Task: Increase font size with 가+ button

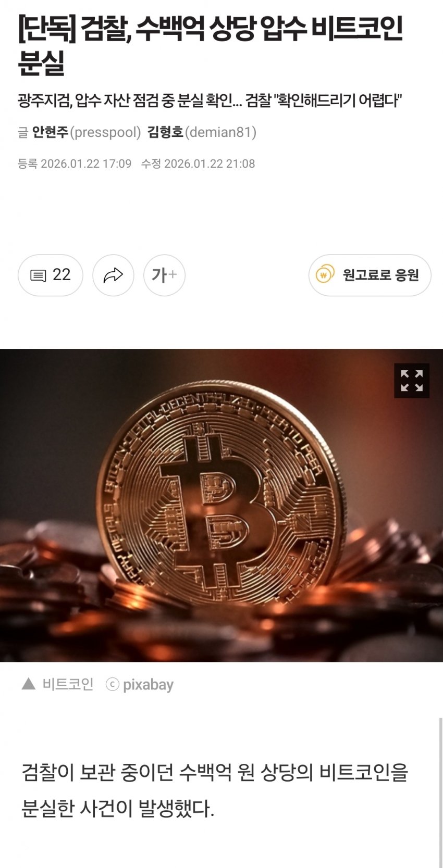Action: (164, 275)
